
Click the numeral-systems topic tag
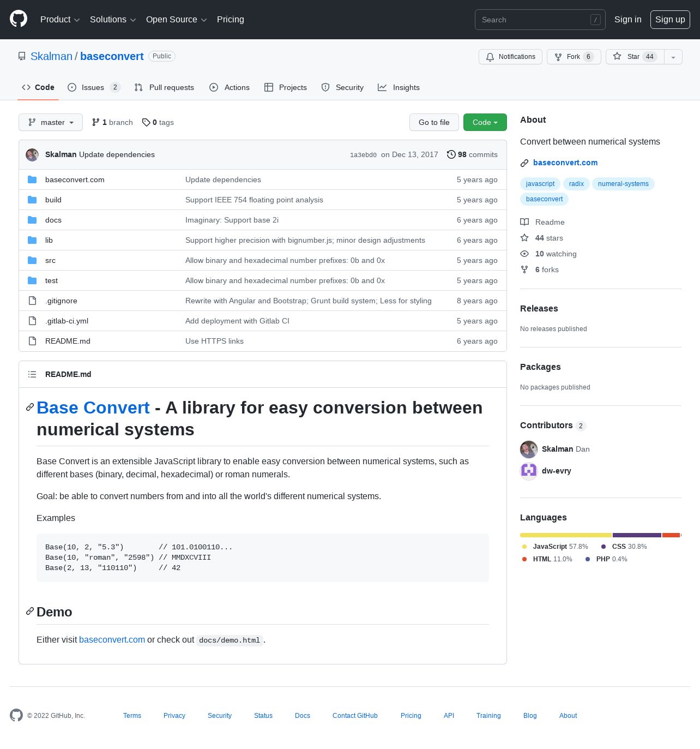623,184
